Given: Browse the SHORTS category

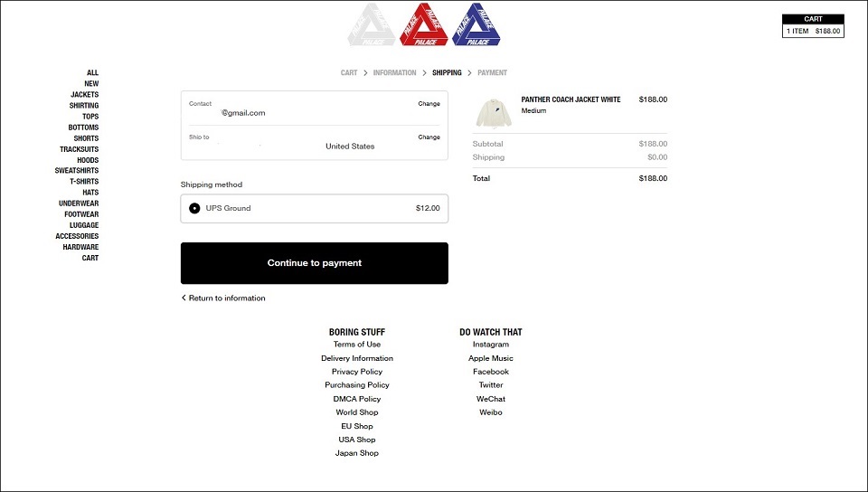Looking at the screenshot, I should tap(86, 138).
